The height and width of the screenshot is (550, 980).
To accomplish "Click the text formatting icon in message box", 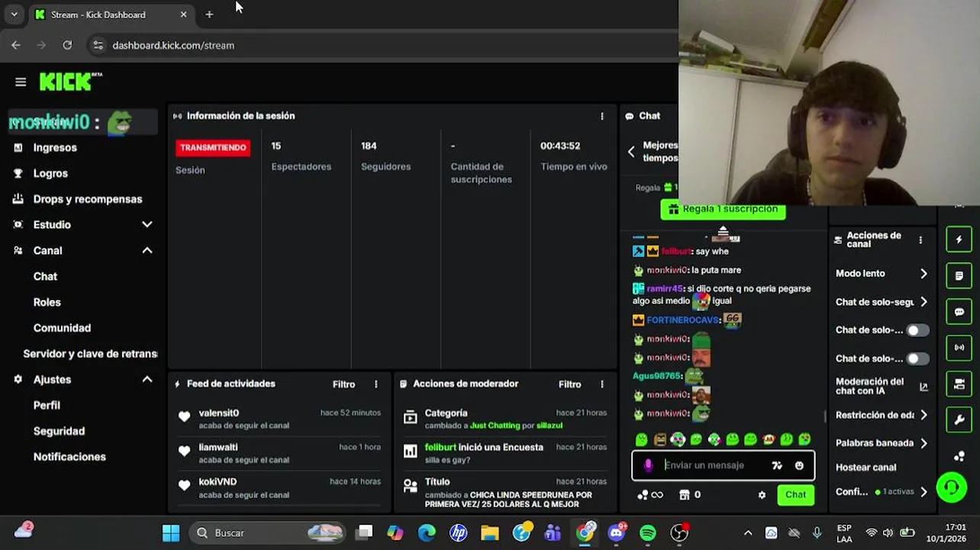I will 777,465.
